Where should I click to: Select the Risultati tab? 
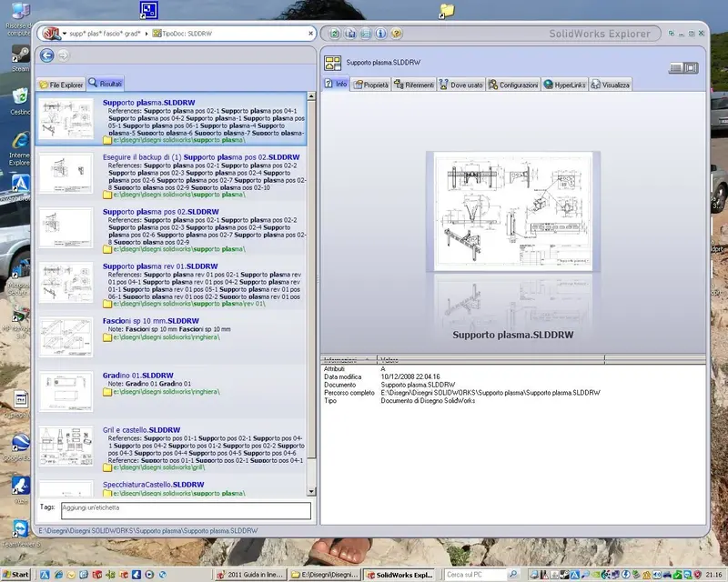[106, 84]
